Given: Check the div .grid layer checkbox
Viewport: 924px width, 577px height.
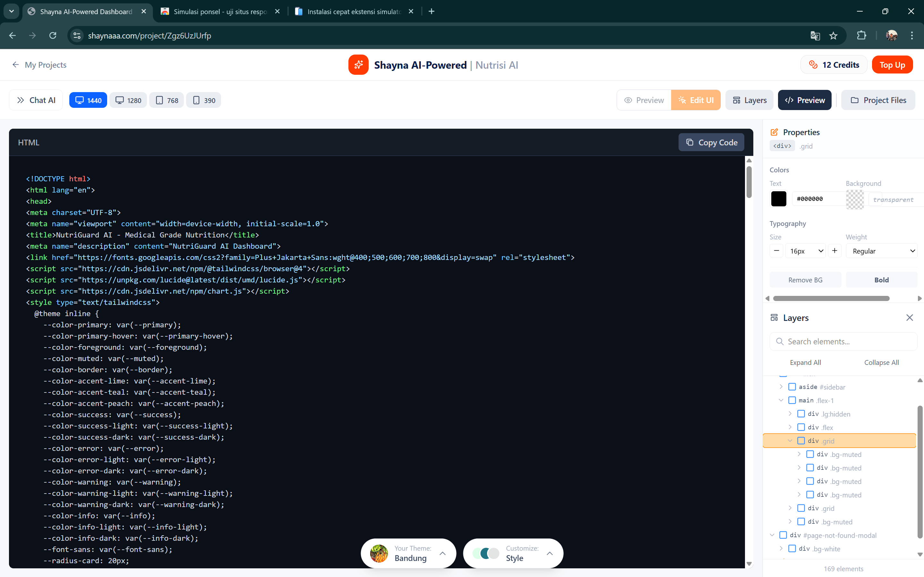Looking at the screenshot, I should [801, 440].
